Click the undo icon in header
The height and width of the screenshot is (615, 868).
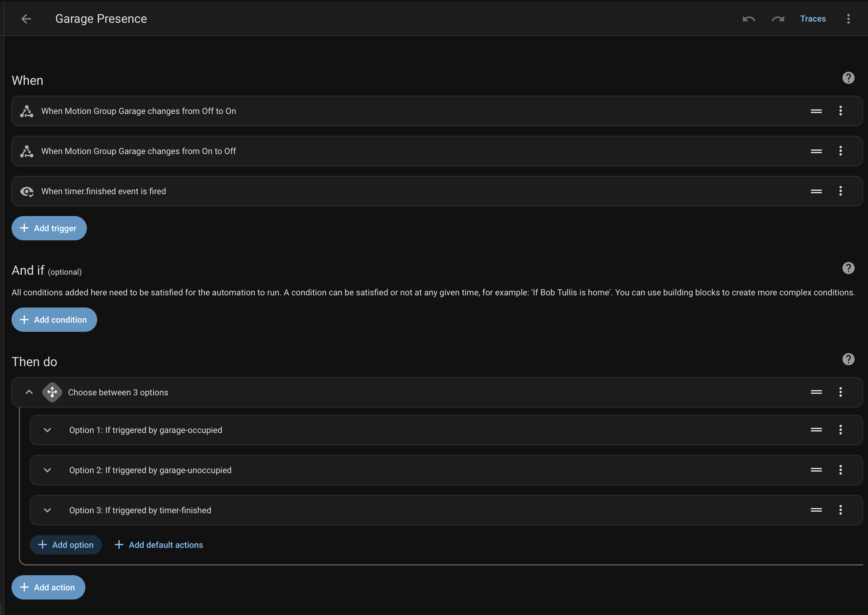click(x=748, y=19)
